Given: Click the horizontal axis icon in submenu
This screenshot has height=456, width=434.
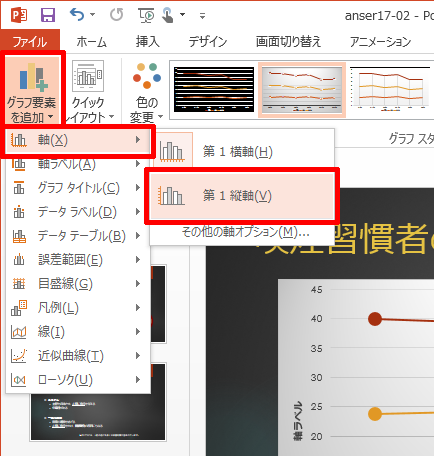Looking at the screenshot, I should pyautogui.click(x=172, y=152).
